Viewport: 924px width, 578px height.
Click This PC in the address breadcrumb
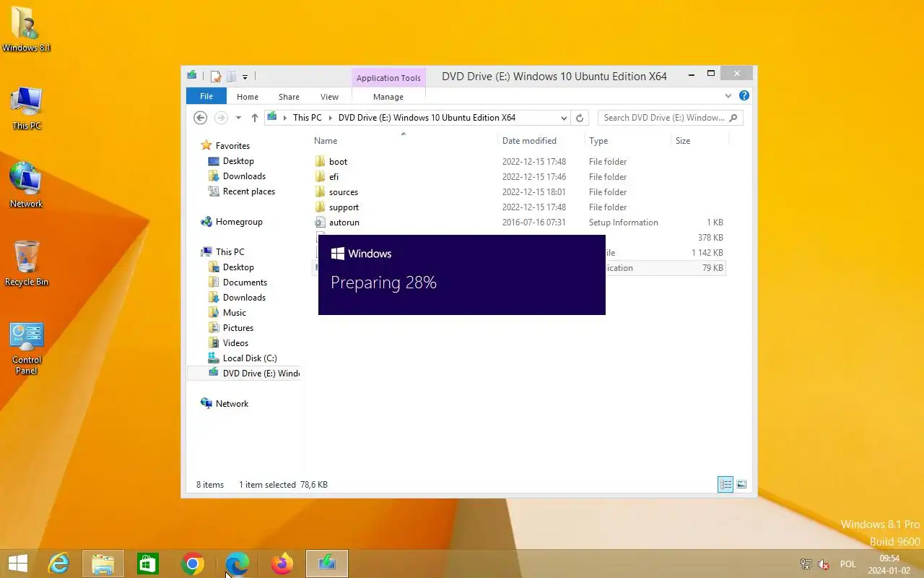[308, 118]
